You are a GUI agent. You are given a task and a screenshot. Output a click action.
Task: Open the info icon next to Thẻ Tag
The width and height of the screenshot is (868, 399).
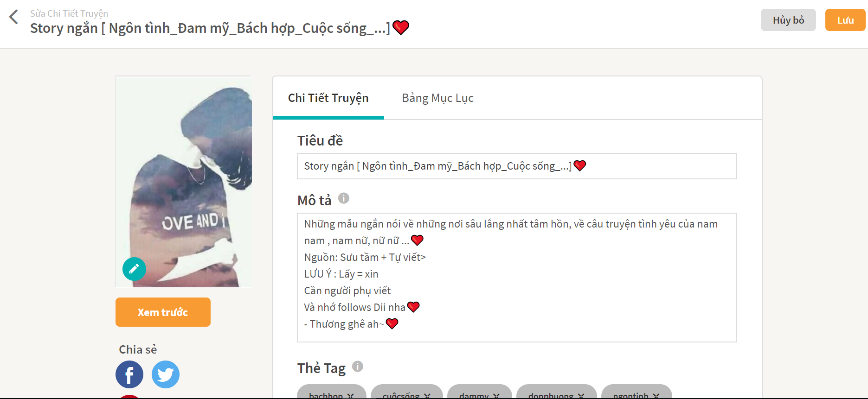[358, 367]
